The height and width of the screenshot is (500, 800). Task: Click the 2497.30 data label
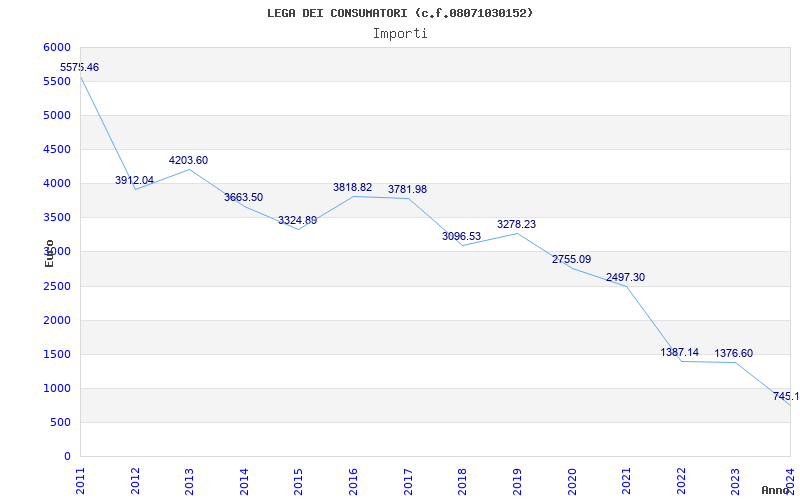coord(626,278)
